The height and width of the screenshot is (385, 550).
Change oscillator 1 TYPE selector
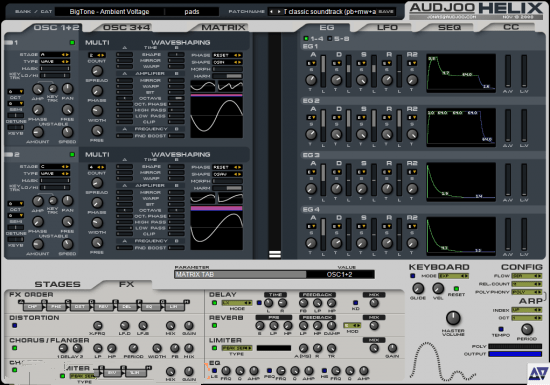click(x=55, y=61)
